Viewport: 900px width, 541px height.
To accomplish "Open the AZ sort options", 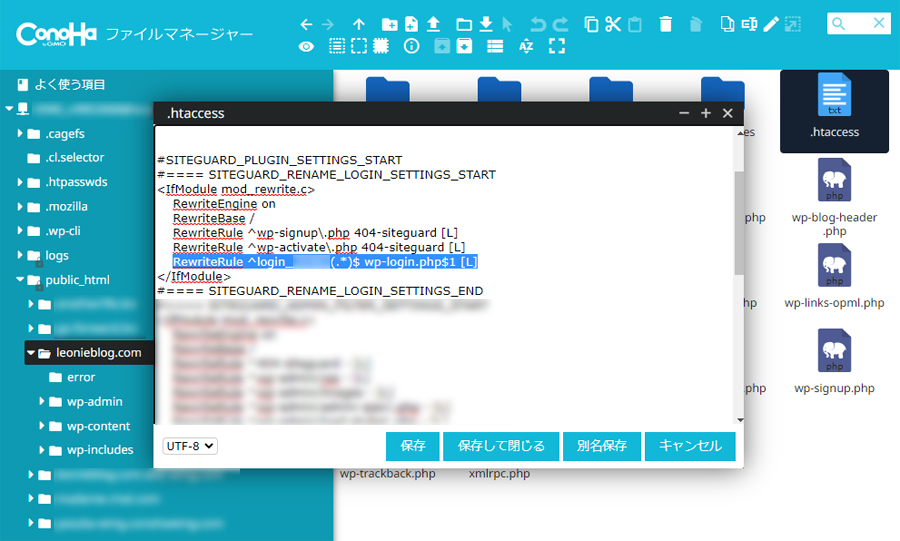I will pos(526,46).
